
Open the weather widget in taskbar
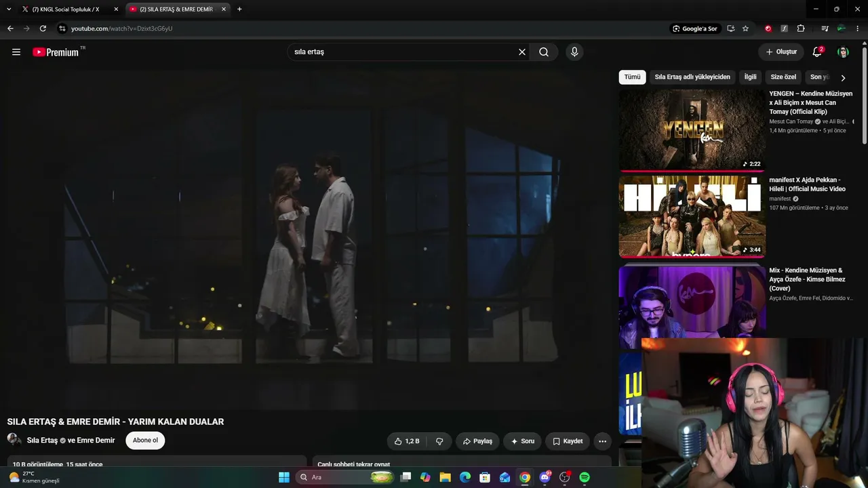pos(34,477)
